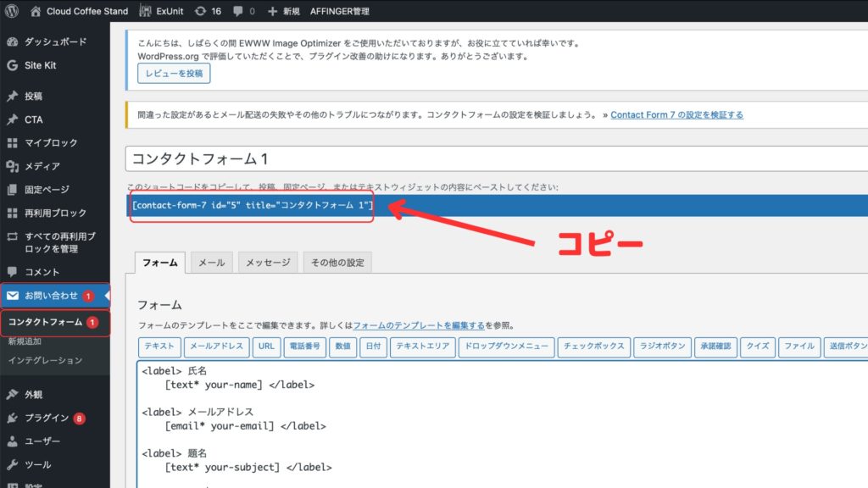868x488 pixels.
Task: Select the contact-form-7 shortcode text
Action: (252, 206)
